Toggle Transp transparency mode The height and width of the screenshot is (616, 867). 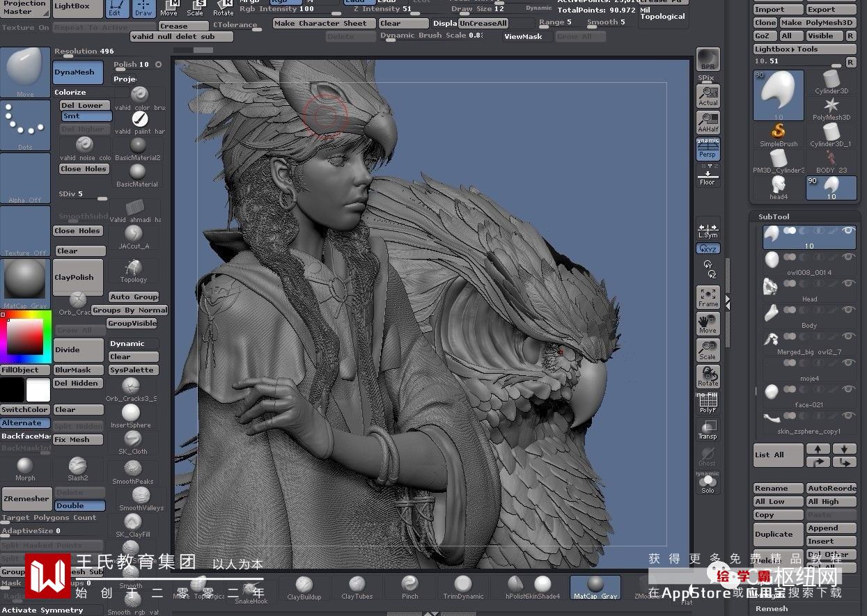[708, 430]
